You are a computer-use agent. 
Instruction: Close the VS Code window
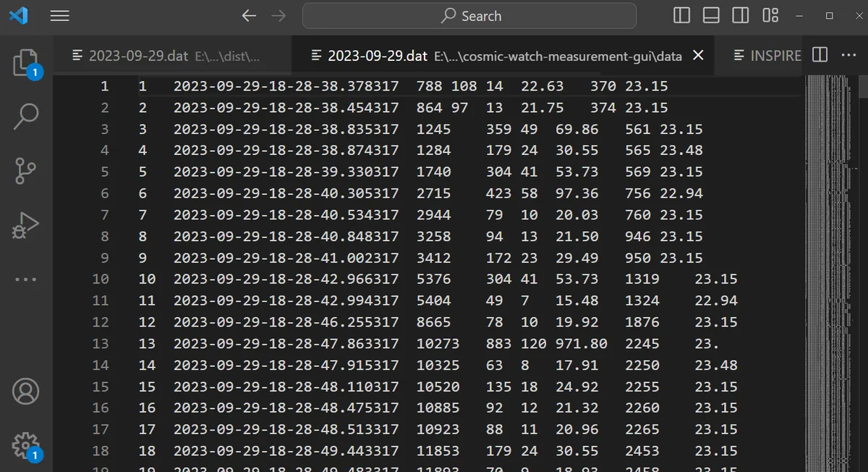tap(858, 15)
